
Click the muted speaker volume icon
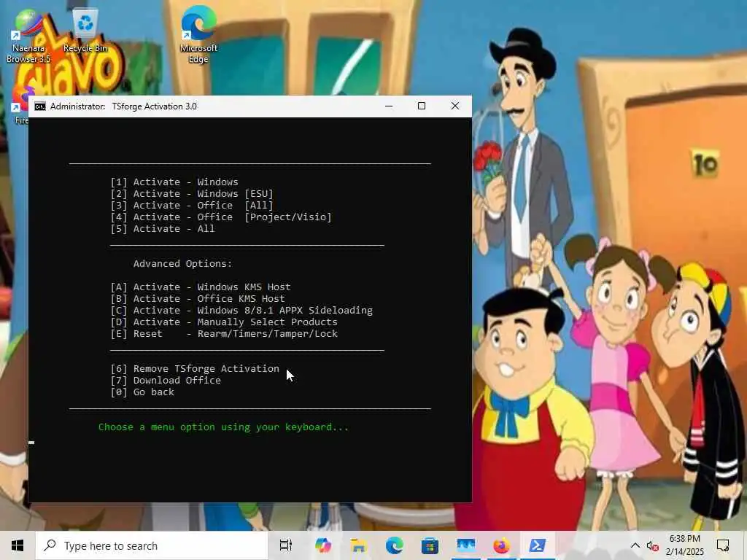[652, 545]
